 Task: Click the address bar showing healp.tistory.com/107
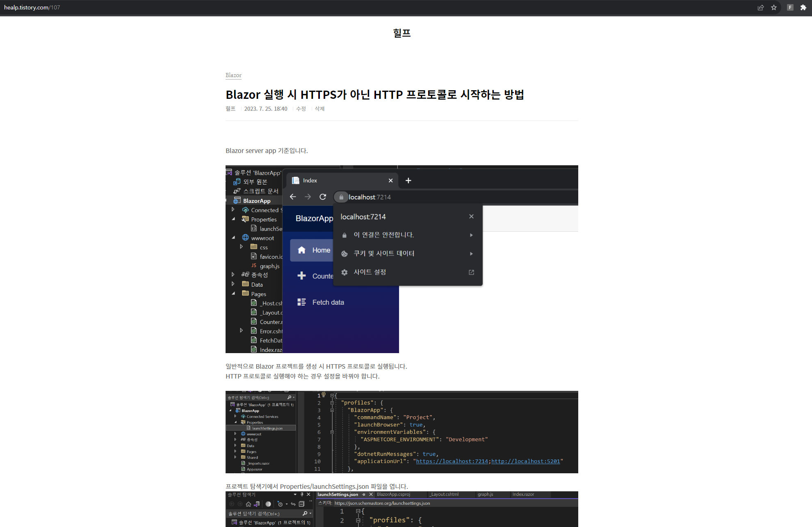point(32,7)
